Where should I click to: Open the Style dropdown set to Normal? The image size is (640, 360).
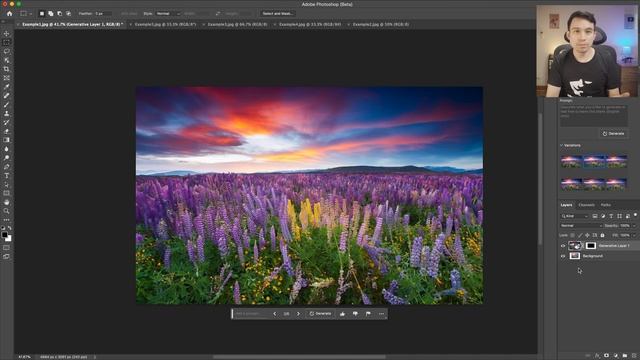click(168, 13)
